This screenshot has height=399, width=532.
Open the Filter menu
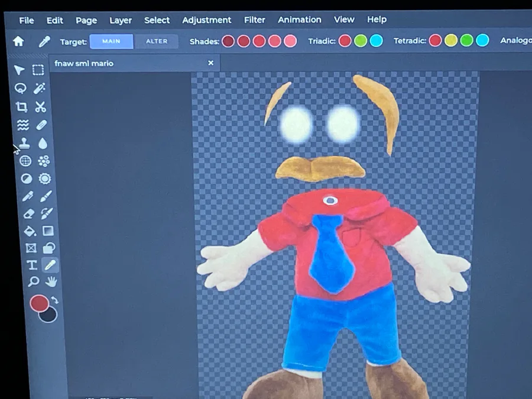pos(254,20)
